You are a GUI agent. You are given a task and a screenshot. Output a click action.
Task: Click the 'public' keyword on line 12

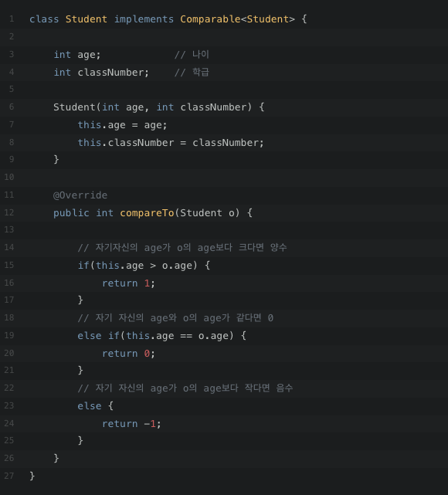(71, 213)
